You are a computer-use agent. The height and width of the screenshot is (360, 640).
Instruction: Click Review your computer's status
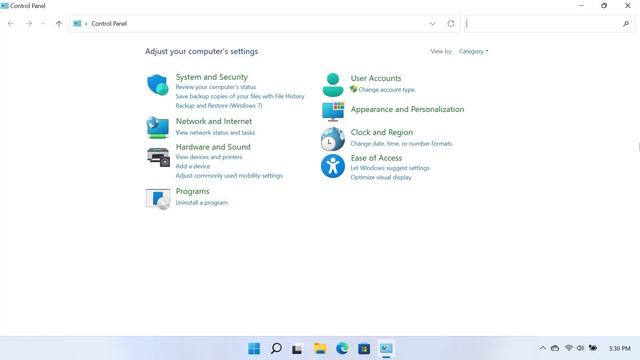click(x=216, y=87)
